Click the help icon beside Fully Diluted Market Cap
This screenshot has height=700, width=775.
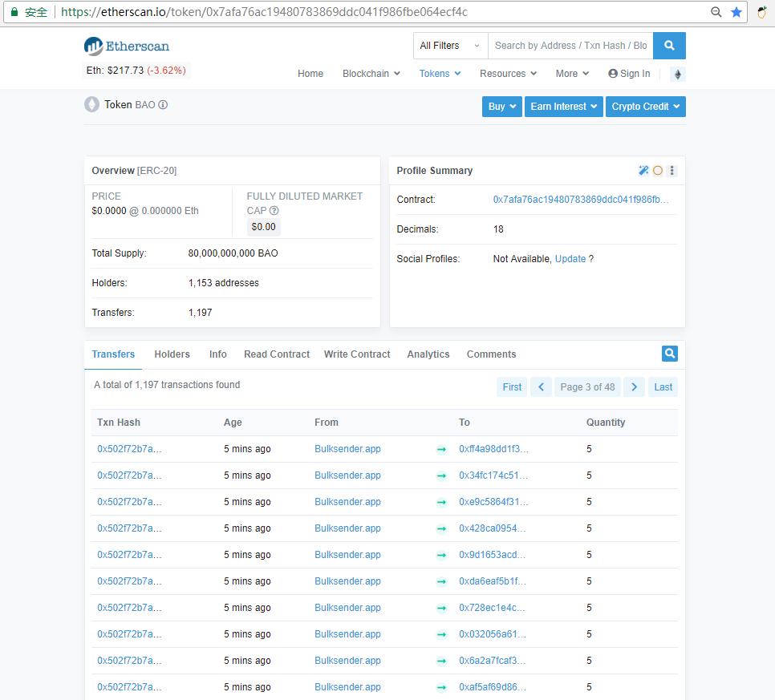click(x=274, y=210)
